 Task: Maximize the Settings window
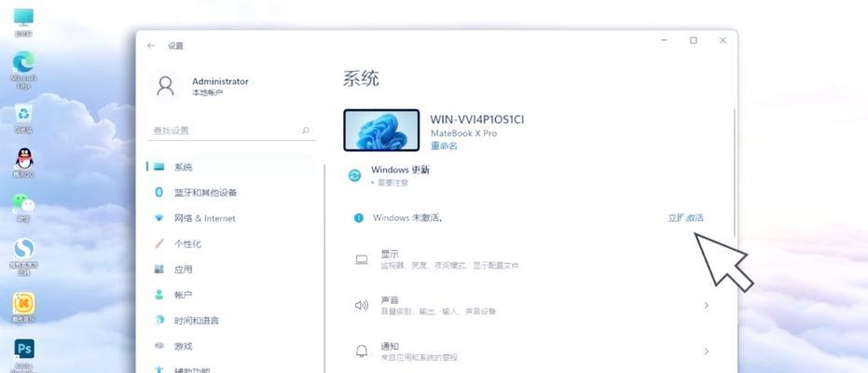(x=693, y=40)
